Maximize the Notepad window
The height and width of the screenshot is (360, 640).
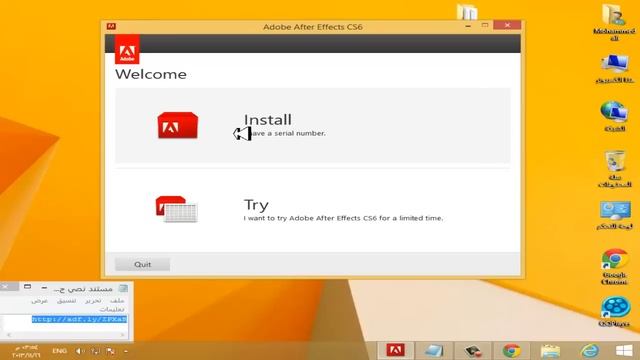(x=27, y=287)
